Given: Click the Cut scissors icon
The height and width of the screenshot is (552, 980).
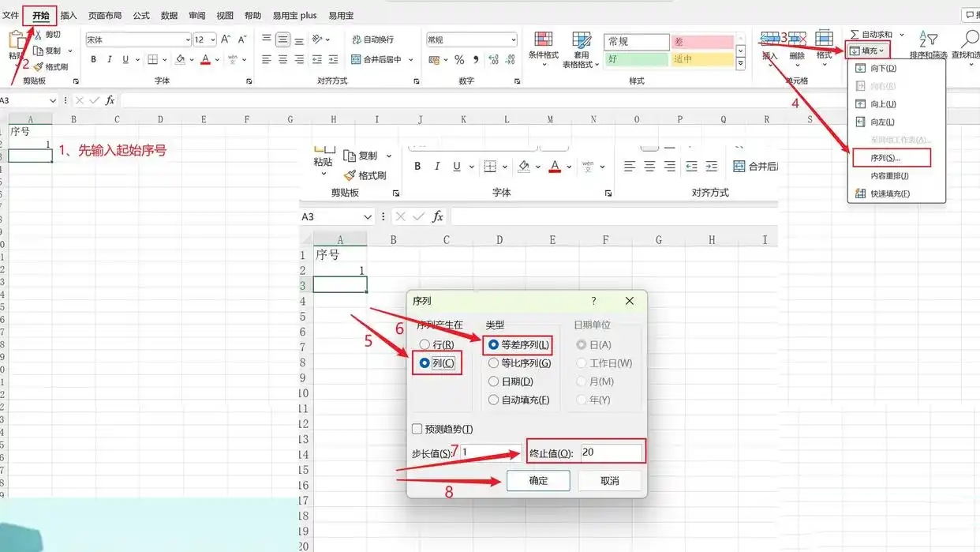Looking at the screenshot, I should (37, 35).
